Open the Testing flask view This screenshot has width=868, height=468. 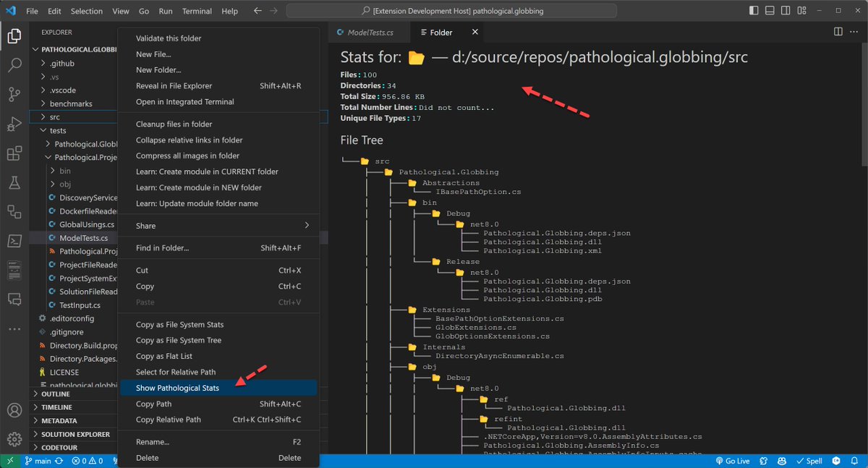pos(14,182)
